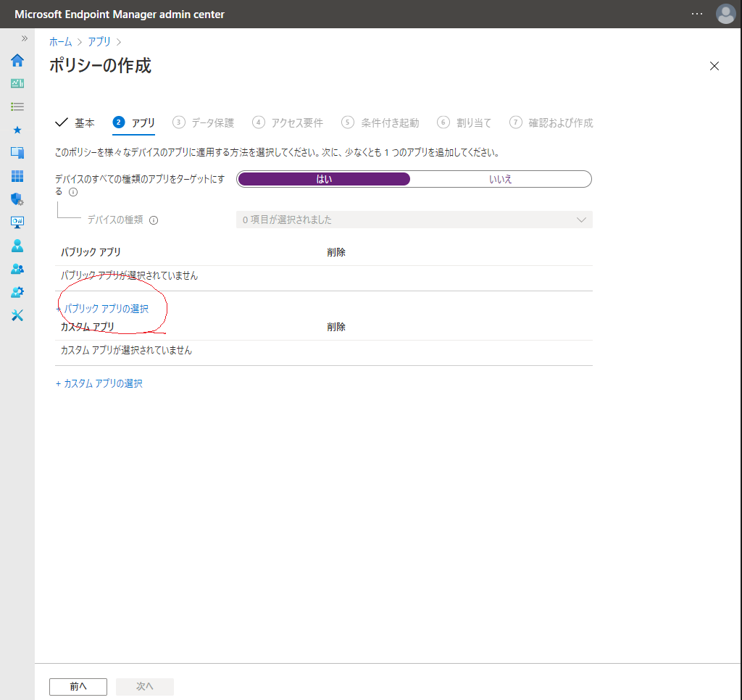Click パブリック アプリが選択されていません row
This screenshot has width=742, height=700.
324,276
